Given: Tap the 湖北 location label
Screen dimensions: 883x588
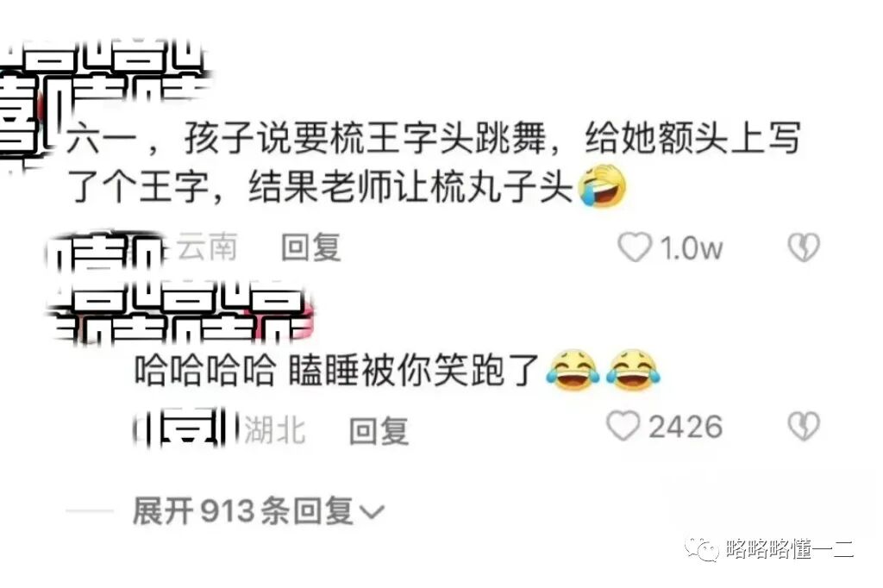Looking at the screenshot, I should pyautogui.click(x=275, y=431).
